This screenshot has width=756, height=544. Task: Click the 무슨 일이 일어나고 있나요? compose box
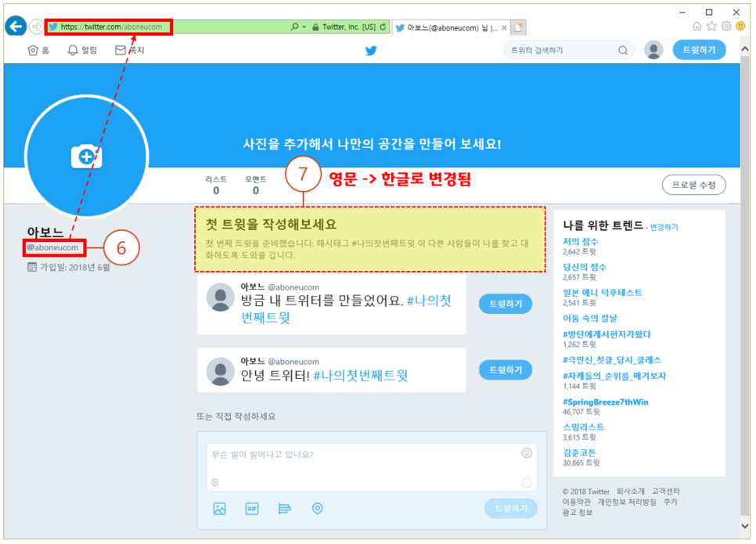[x=371, y=467]
